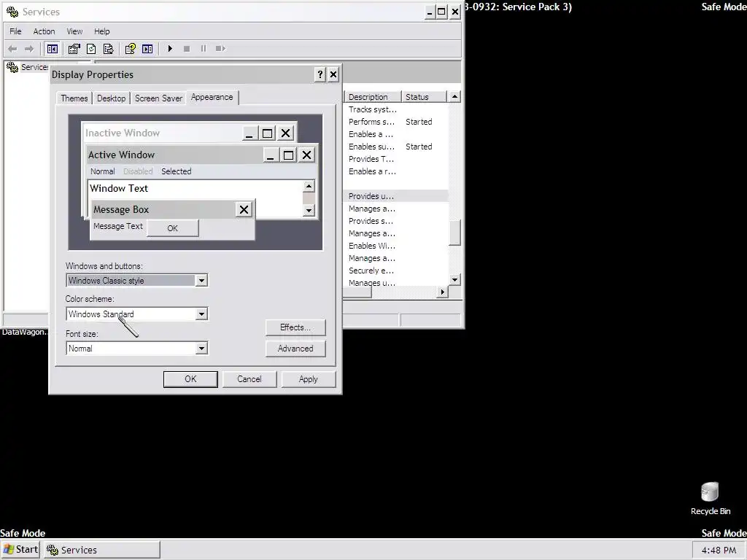Click the Pause Service icon
The height and width of the screenshot is (560, 747).
(x=204, y=49)
